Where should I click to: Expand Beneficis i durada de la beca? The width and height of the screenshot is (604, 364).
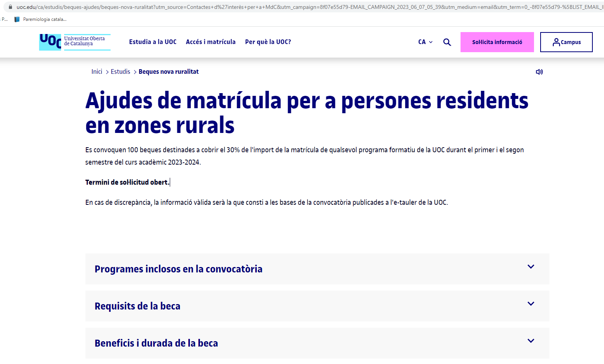tap(317, 343)
